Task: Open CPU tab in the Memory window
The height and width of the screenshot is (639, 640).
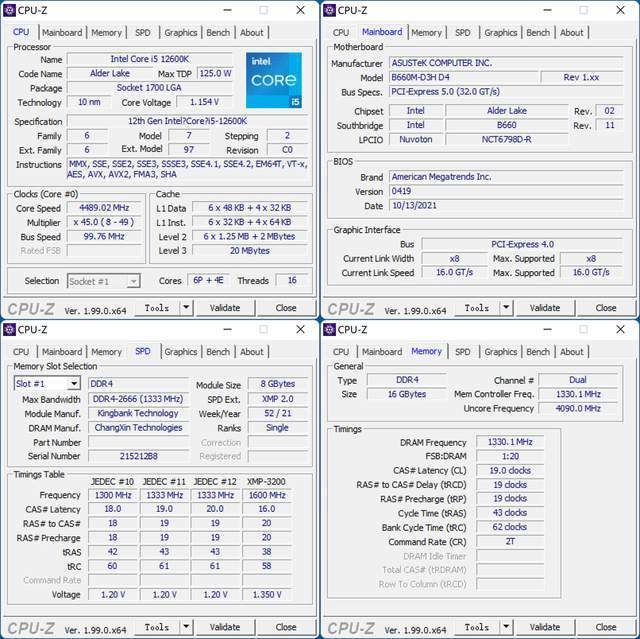Action: [341, 352]
